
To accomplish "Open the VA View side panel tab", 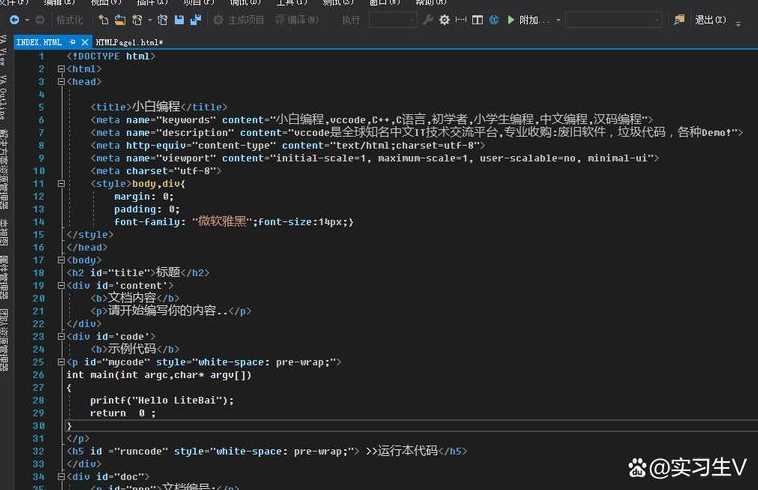I will pos(3,50).
